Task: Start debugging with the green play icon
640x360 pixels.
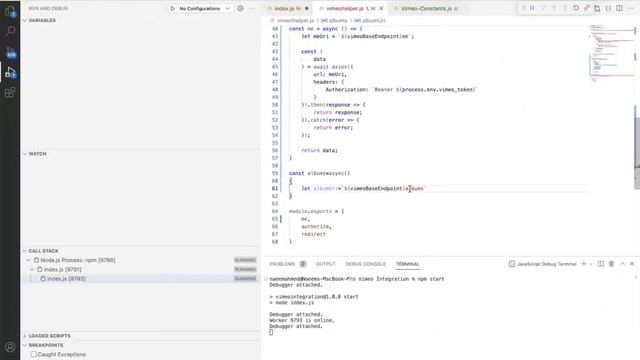Action: click(173, 8)
